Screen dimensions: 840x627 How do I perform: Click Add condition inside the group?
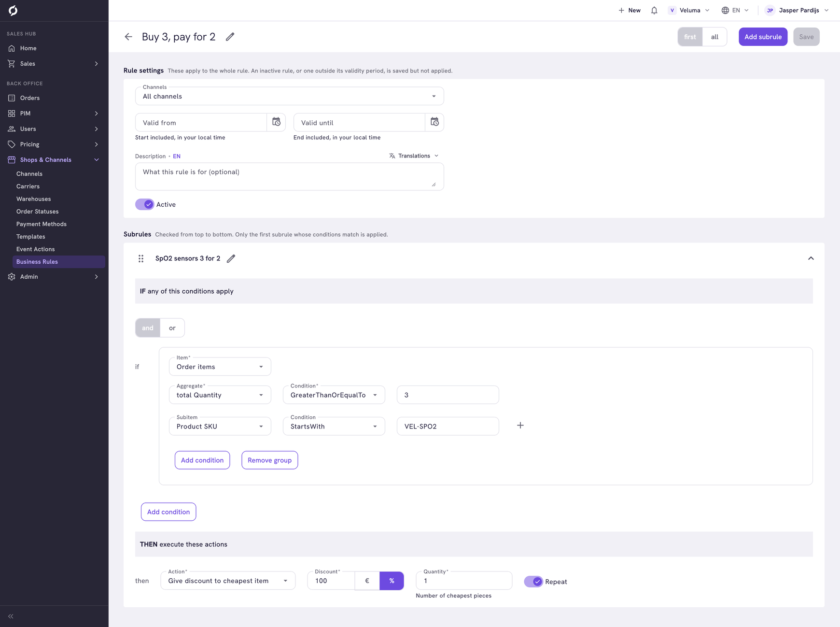click(x=202, y=460)
